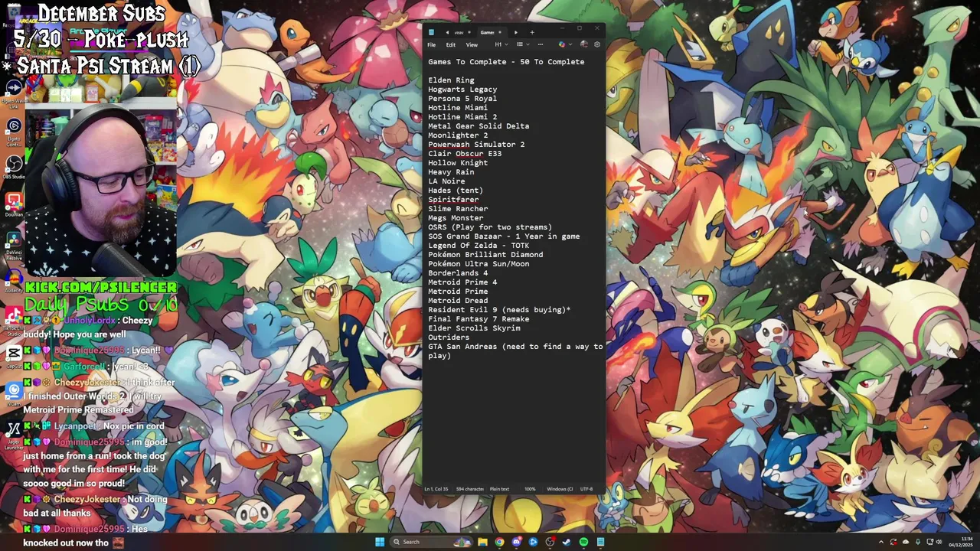The image size is (980, 551).
Task: Click the 'Metroid Dread' line
Action: pos(458,301)
